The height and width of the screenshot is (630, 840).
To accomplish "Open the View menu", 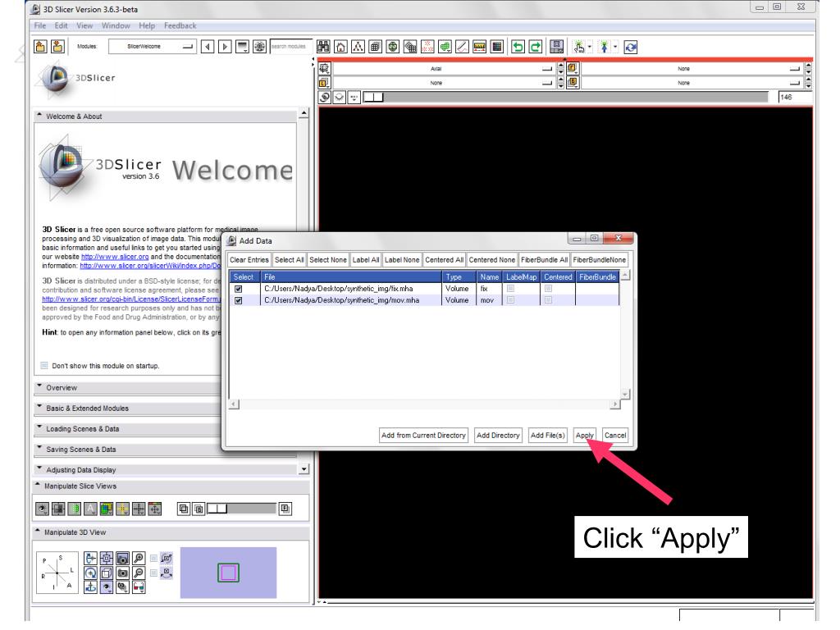I will coord(84,25).
